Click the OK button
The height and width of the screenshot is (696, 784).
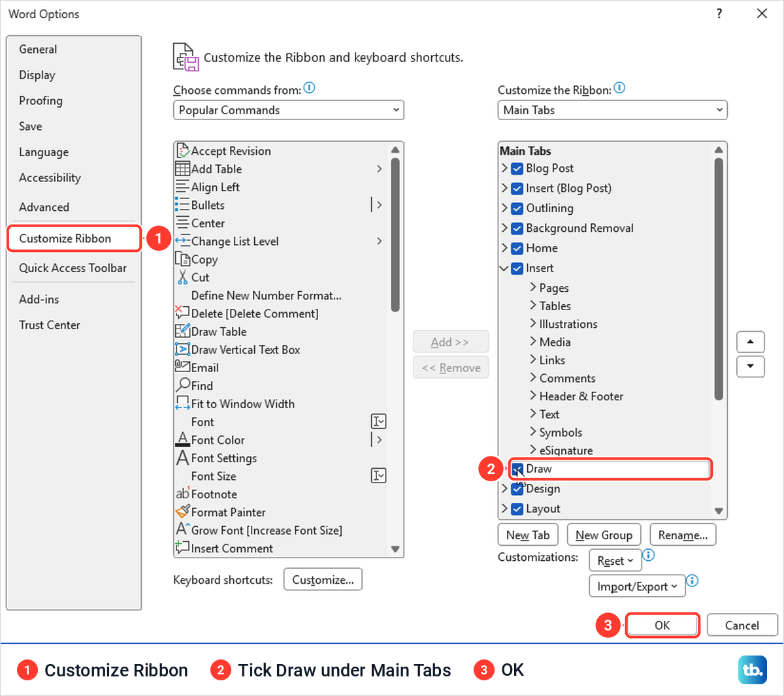tap(662, 625)
